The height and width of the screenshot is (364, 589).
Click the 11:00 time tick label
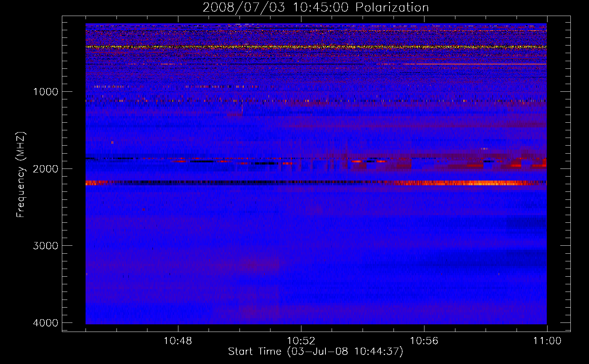click(x=547, y=341)
